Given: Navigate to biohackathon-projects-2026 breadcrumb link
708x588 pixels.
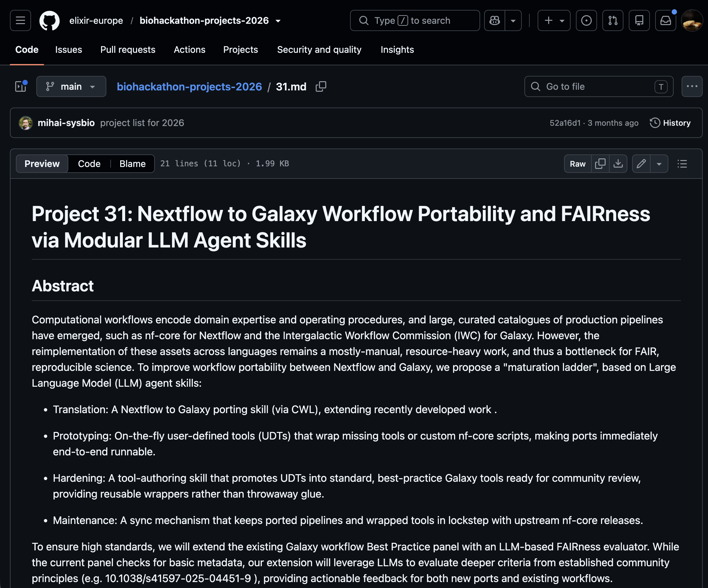Looking at the screenshot, I should 189,86.
